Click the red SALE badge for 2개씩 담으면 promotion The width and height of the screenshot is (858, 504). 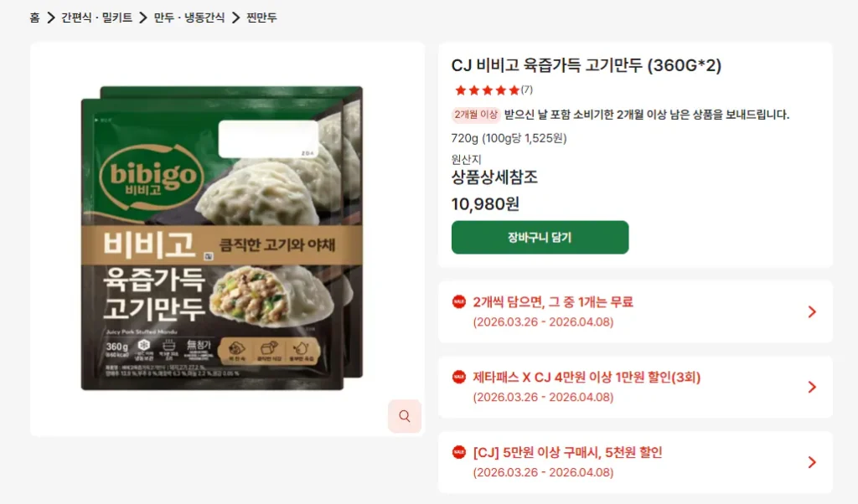pos(458,301)
